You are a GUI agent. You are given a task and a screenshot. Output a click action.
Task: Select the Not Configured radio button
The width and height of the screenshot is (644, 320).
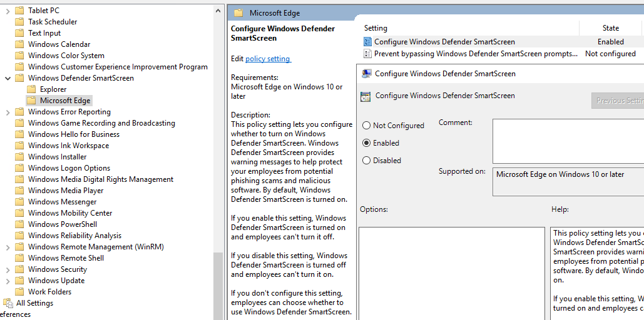pyautogui.click(x=366, y=126)
